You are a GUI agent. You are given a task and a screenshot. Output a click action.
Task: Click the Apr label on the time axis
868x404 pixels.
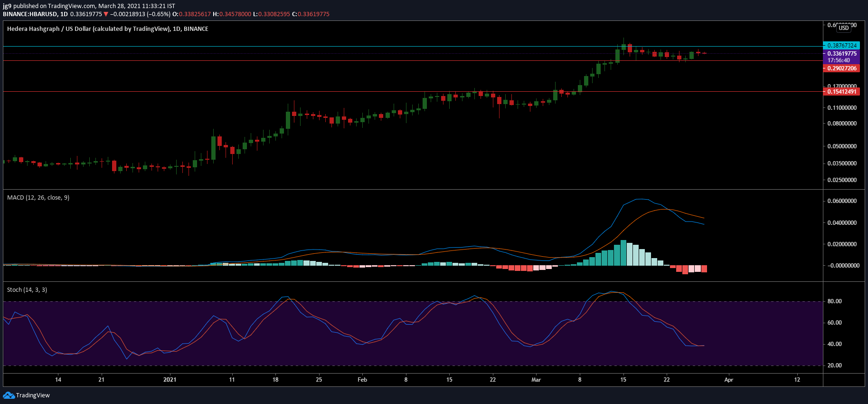pos(729,380)
